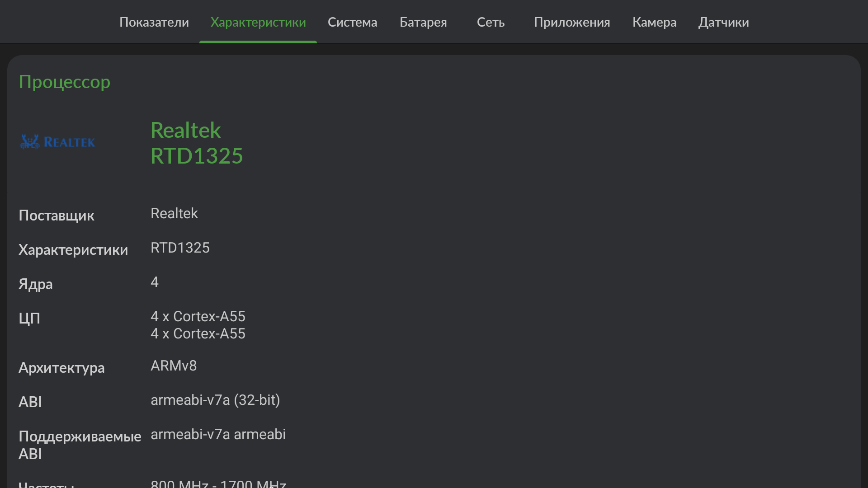Image resolution: width=868 pixels, height=488 pixels.
Task: Select the Характеристики tab
Action: coord(258,22)
